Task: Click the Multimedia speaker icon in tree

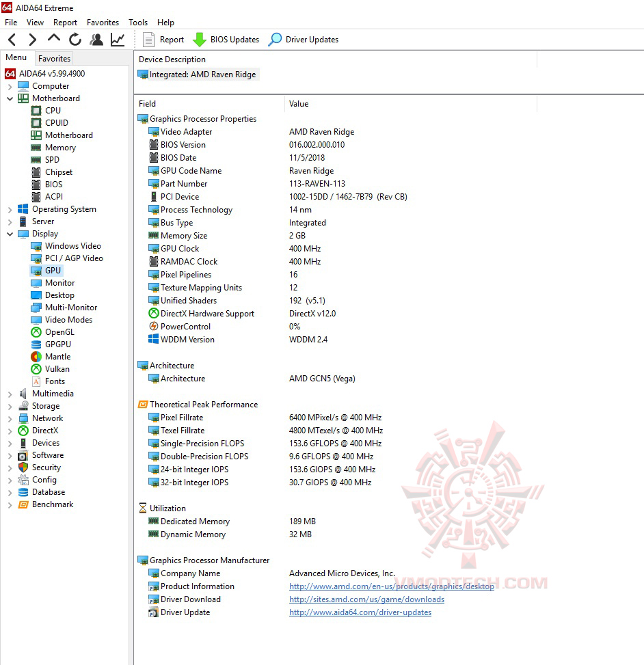Action: pyautogui.click(x=23, y=394)
